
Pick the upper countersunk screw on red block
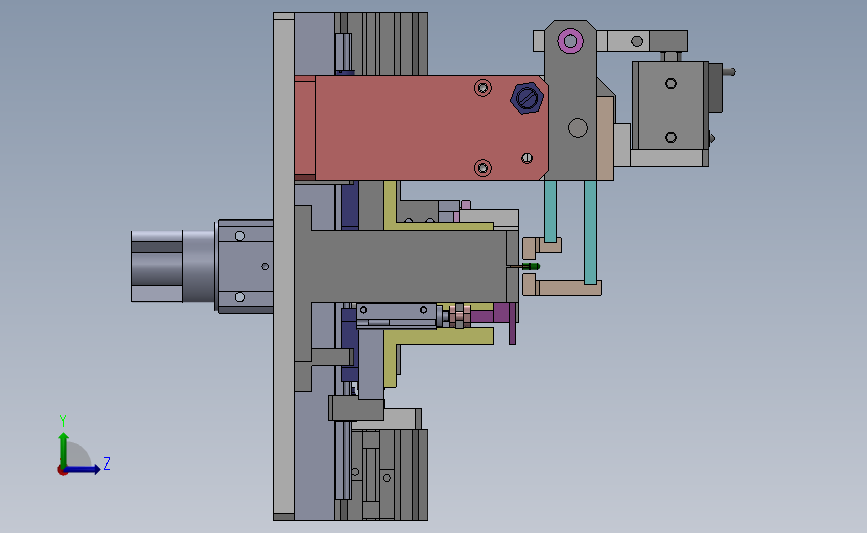[483, 88]
